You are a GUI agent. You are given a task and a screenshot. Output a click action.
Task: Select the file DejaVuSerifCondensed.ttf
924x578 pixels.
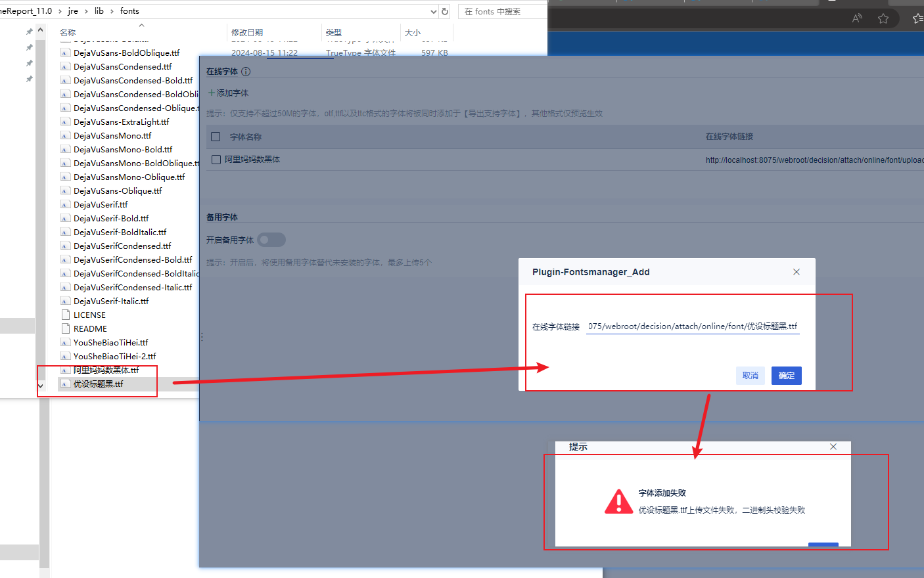point(122,246)
